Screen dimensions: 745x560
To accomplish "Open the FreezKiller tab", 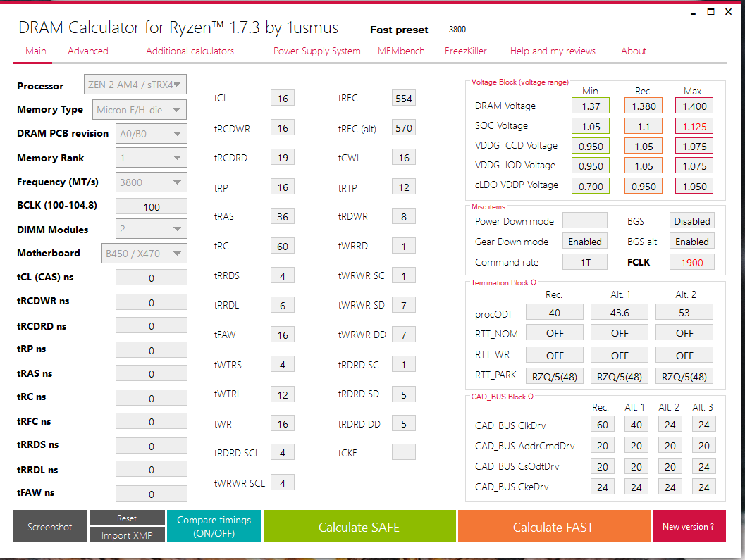I will (466, 51).
